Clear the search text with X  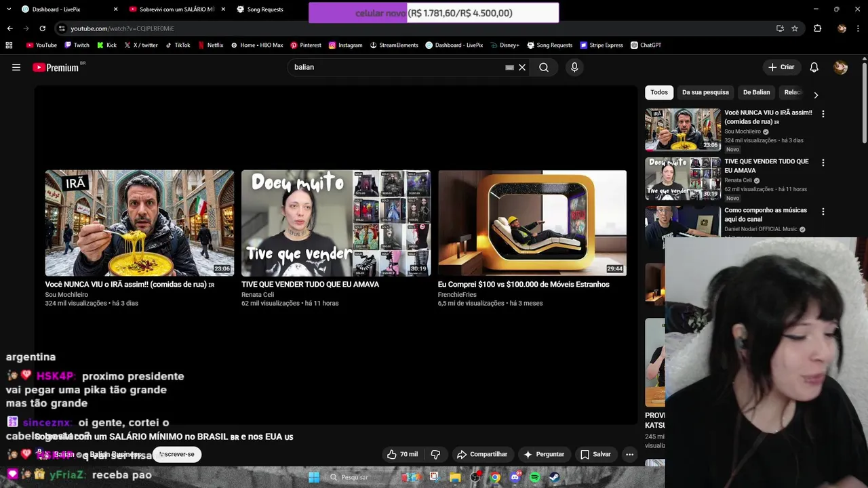pos(522,67)
